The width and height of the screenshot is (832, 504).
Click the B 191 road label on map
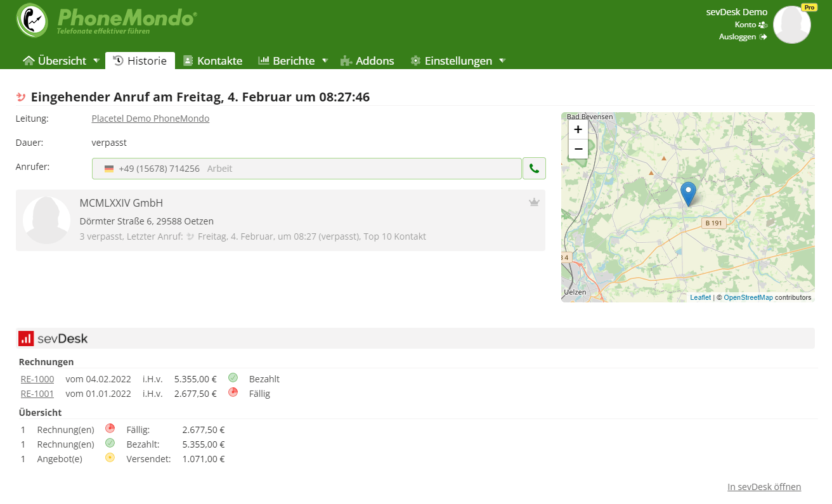[713, 223]
